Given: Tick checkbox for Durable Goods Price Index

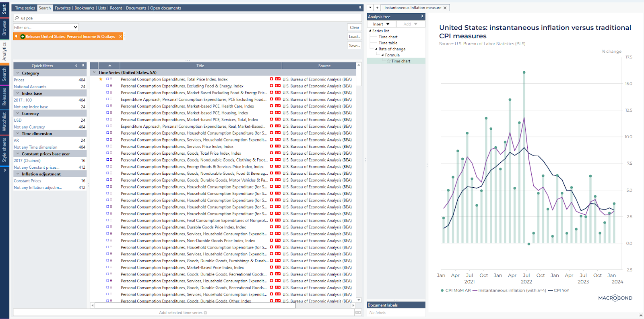Looking at the screenshot, I should (x=107, y=227).
